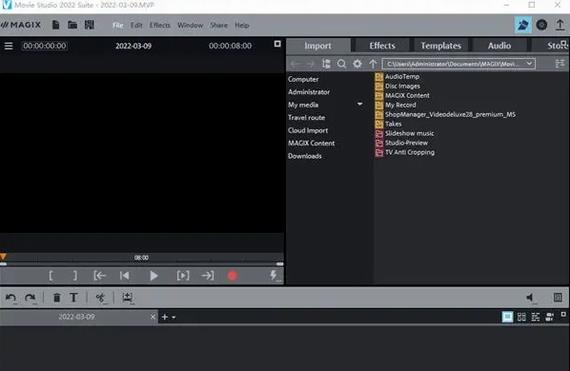
Task: Select the Disc Images folder
Action: coord(398,86)
